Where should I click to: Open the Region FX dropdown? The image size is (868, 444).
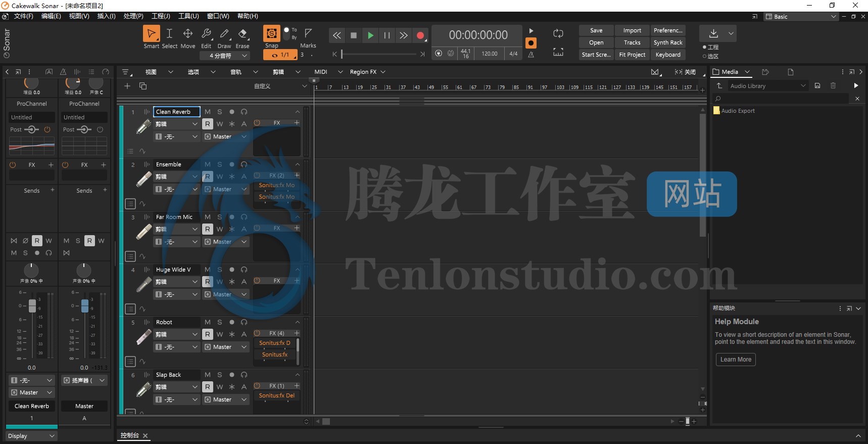[367, 72]
